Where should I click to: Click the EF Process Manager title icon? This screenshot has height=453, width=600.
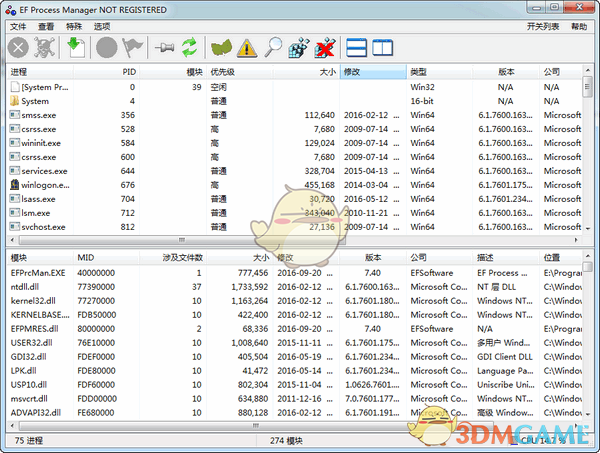tap(11, 10)
